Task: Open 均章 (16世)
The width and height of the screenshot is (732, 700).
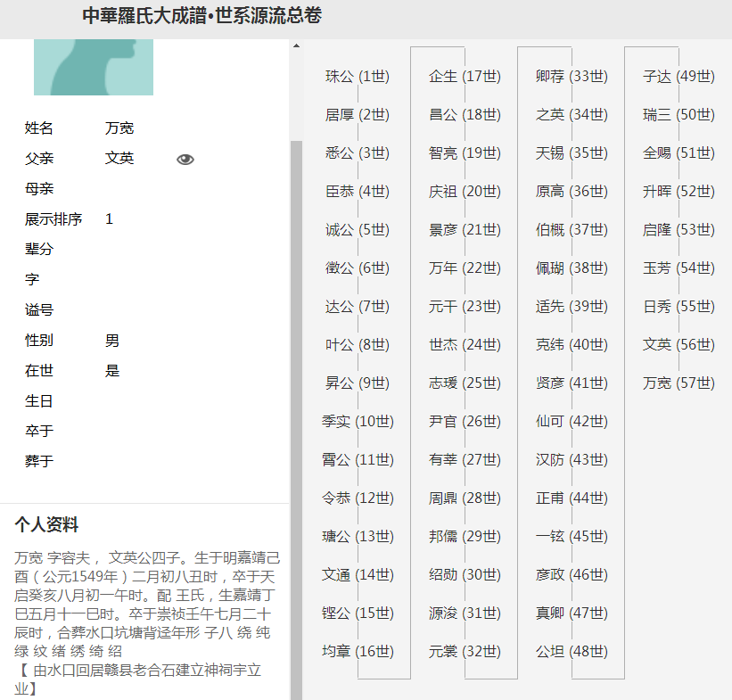Action: point(358,651)
